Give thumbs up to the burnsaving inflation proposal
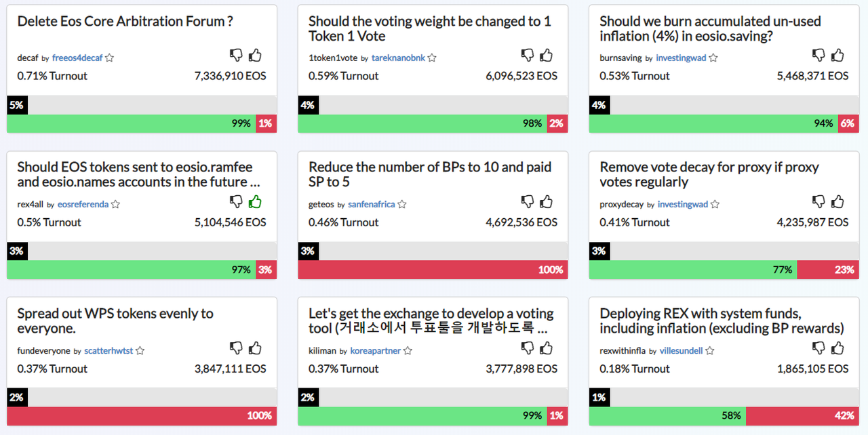 tap(837, 54)
